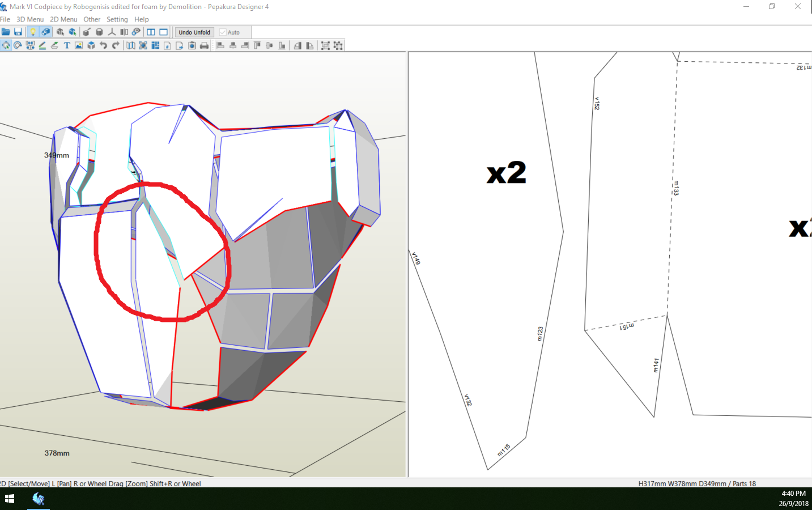Click the 4:40 PM taskbar clock
812x510 pixels.
pyautogui.click(x=793, y=494)
